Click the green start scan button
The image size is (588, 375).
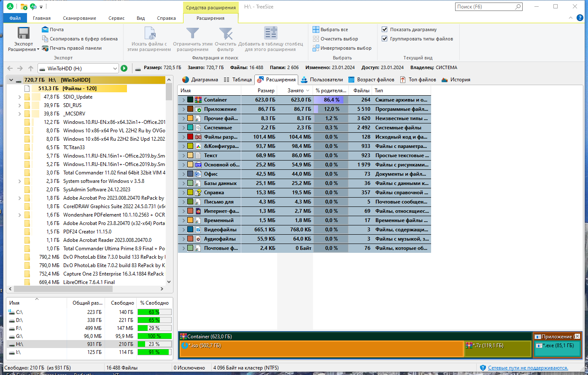(124, 68)
